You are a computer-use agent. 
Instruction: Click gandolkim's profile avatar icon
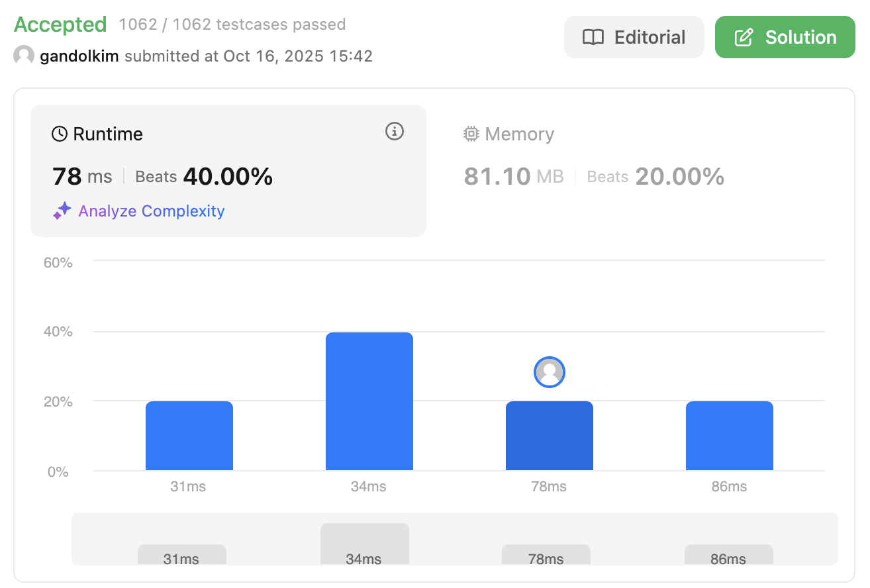[24, 56]
